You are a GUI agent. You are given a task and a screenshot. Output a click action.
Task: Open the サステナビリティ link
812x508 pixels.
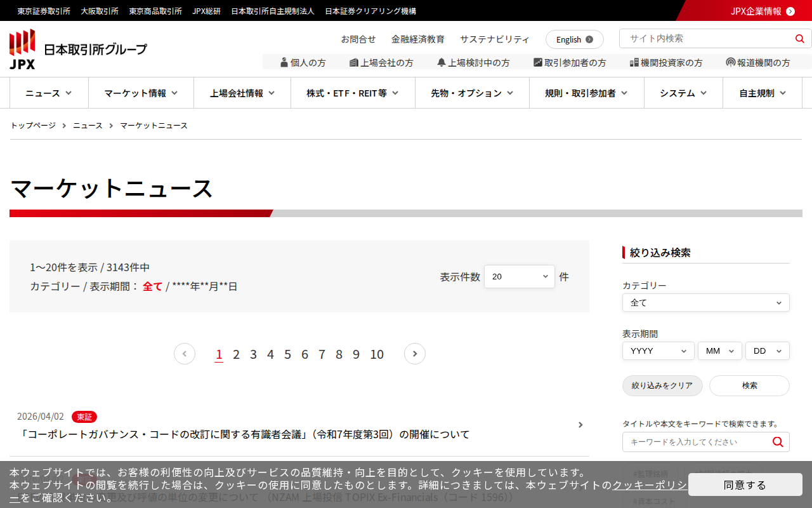tap(495, 39)
